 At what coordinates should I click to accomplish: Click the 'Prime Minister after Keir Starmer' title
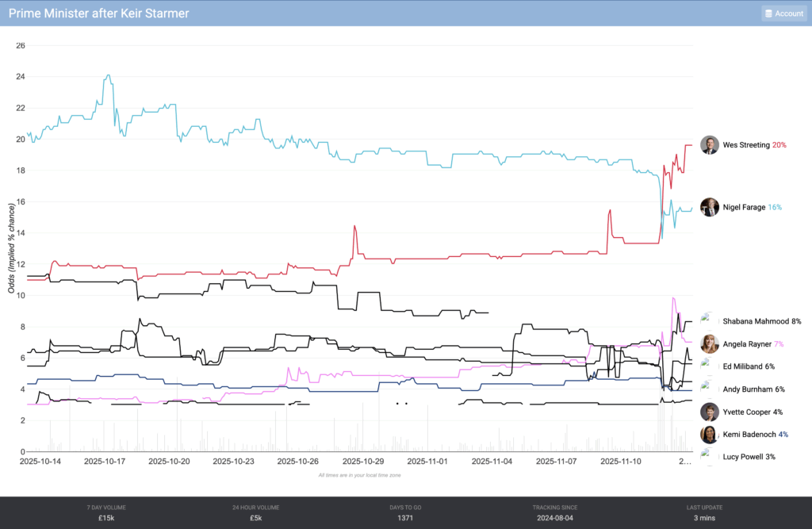tap(98, 13)
